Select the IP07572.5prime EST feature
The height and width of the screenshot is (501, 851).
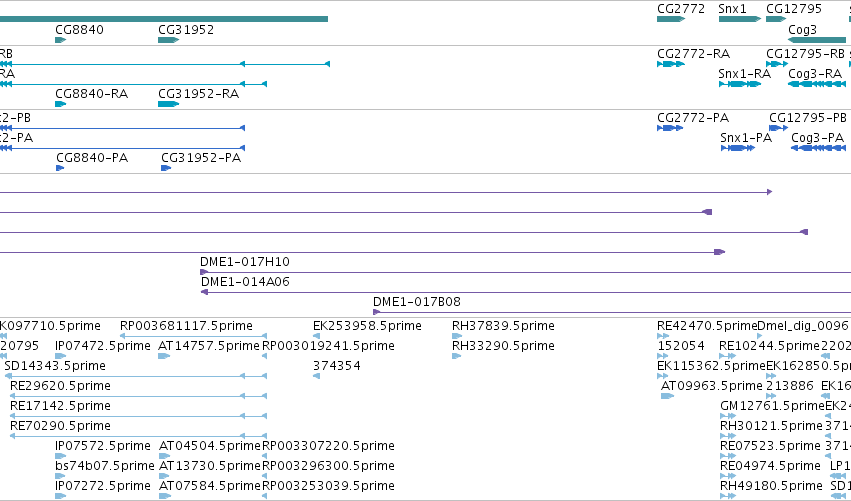[60, 456]
